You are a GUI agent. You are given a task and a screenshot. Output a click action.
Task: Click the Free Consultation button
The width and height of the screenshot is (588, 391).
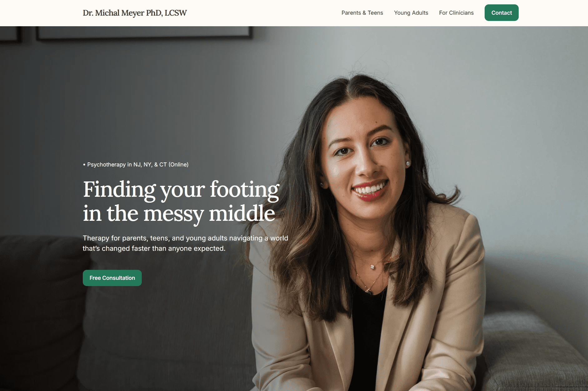tap(112, 278)
